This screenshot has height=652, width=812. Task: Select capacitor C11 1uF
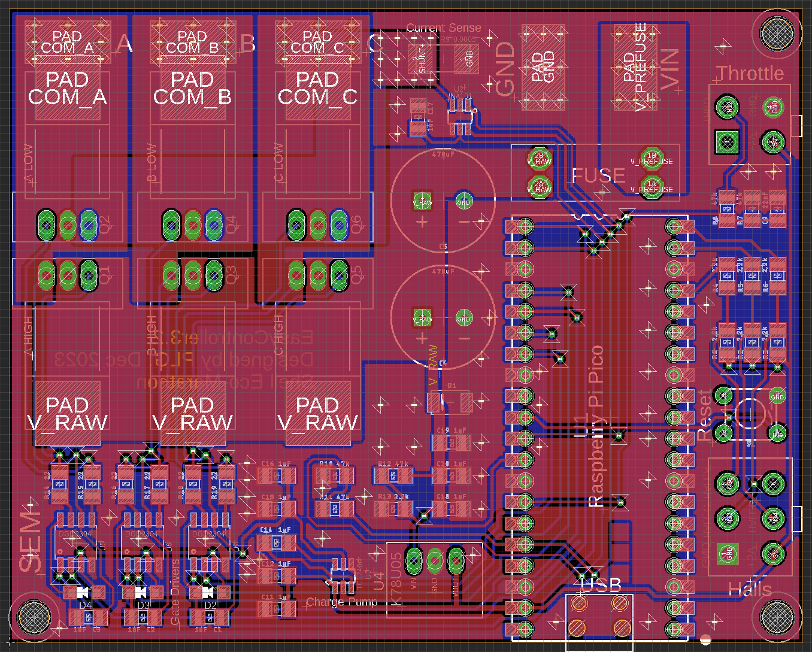(277, 609)
